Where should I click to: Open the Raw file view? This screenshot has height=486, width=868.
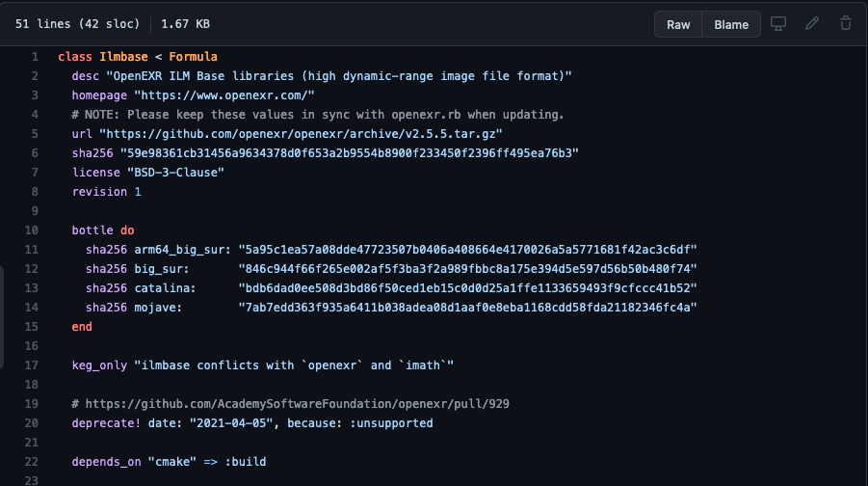point(678,24)
